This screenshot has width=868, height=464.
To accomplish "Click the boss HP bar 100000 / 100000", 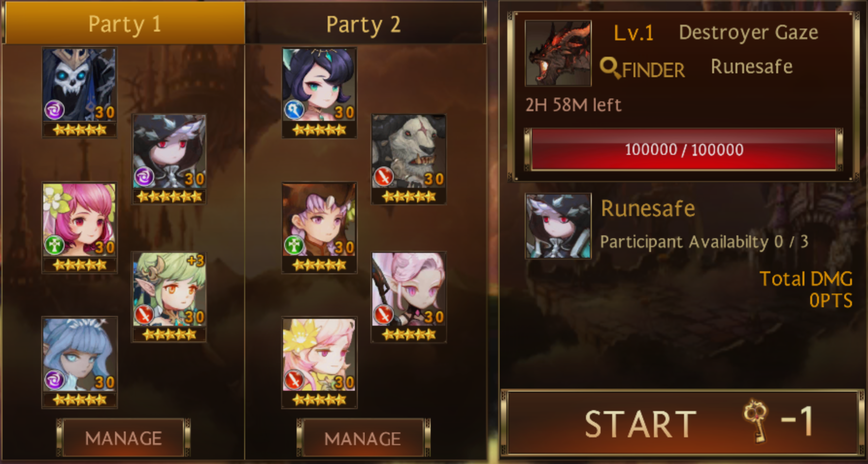I will click(x=684, y=149).
